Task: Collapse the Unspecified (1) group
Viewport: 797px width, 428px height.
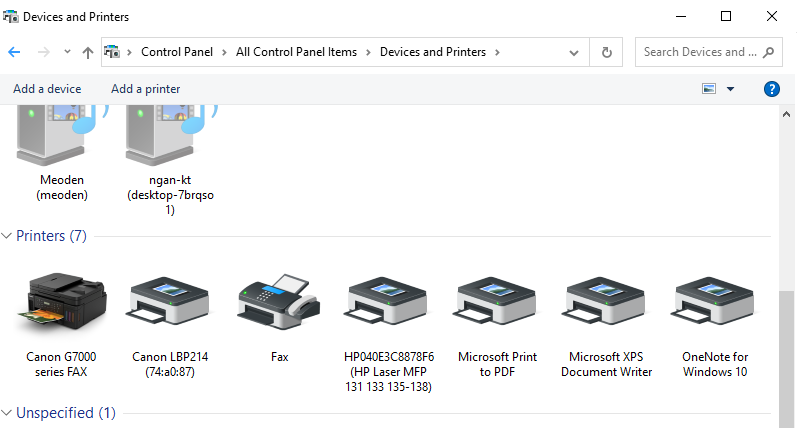Action: click(x=7, y=413)
